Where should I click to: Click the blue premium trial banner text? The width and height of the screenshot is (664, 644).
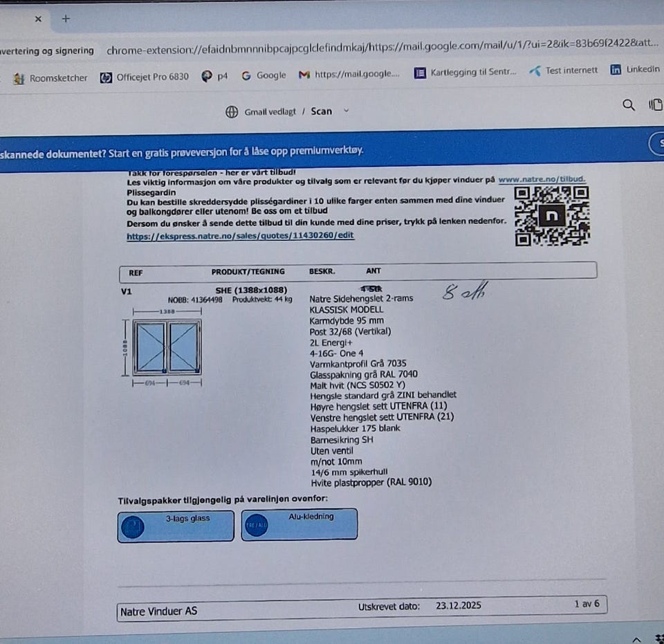coord(181,152)
